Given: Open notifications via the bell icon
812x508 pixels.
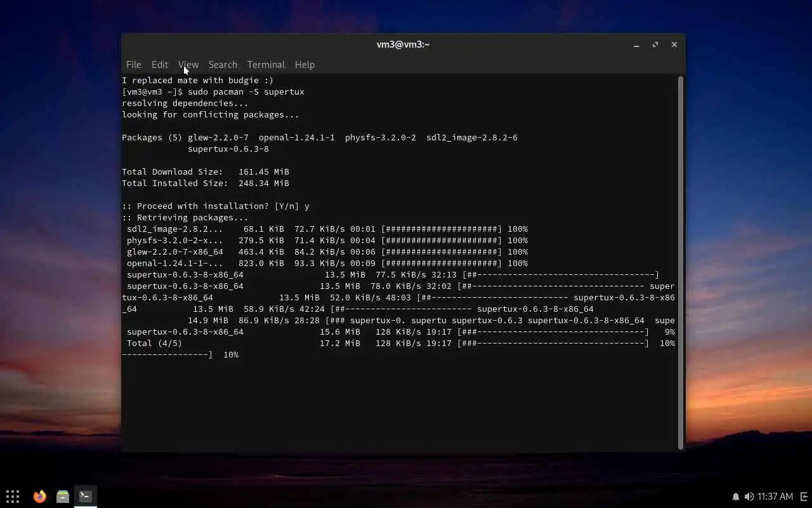Looking at the screenshot, I should (736, 497).
